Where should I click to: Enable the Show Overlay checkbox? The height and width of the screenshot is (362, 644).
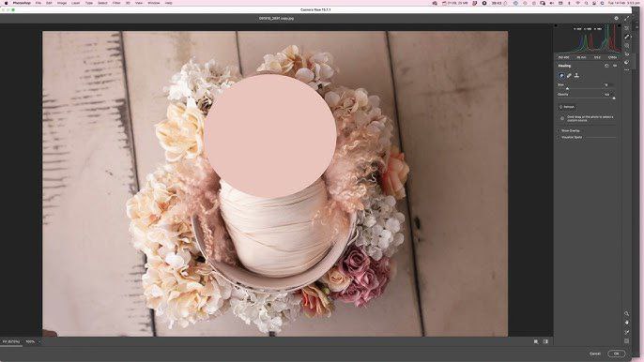[x=560, y=131]
